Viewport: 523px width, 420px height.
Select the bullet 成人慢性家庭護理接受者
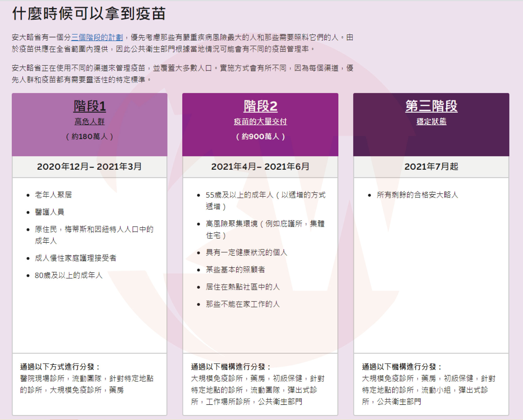(76, 258)
